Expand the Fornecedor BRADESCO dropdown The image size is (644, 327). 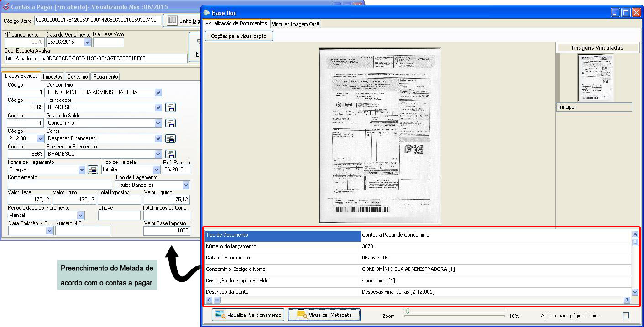tap(158, 108)
